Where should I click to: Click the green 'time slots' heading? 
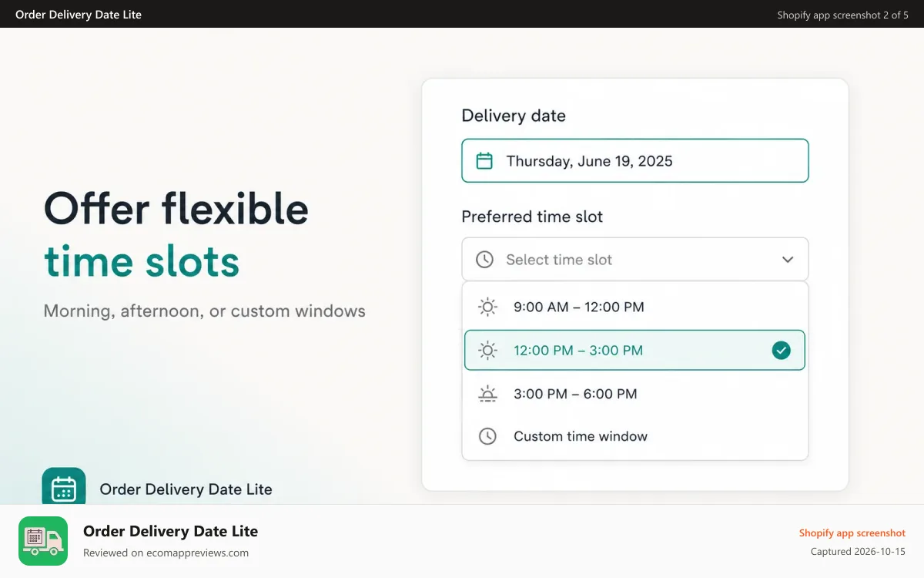[142, 260]
